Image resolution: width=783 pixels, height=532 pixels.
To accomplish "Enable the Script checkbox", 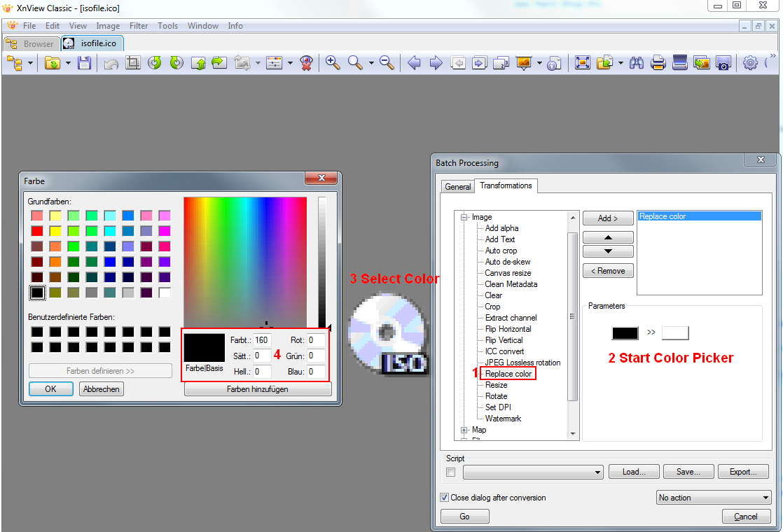I will pos(450,472).
